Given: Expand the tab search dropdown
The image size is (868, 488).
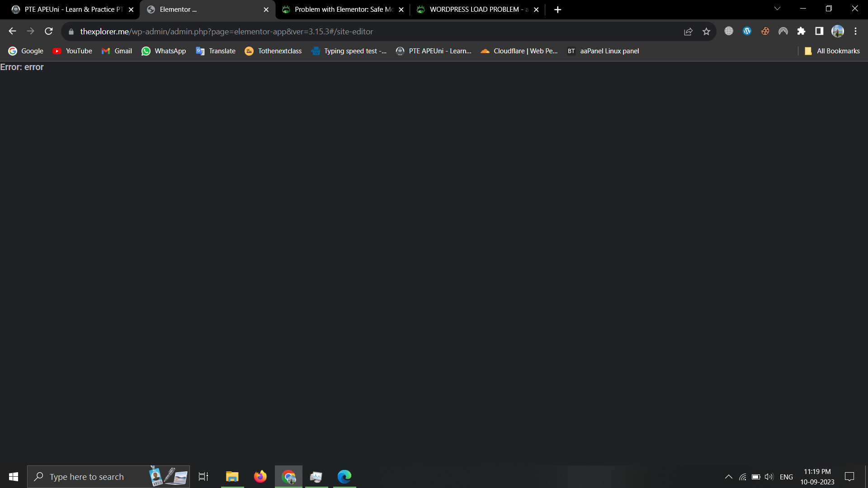Looking at the screenshot, I should coord(777,9).
